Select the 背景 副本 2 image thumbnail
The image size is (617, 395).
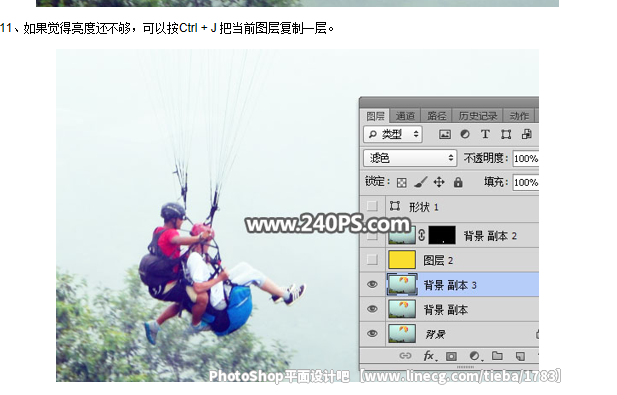click(x=402, y=236)
